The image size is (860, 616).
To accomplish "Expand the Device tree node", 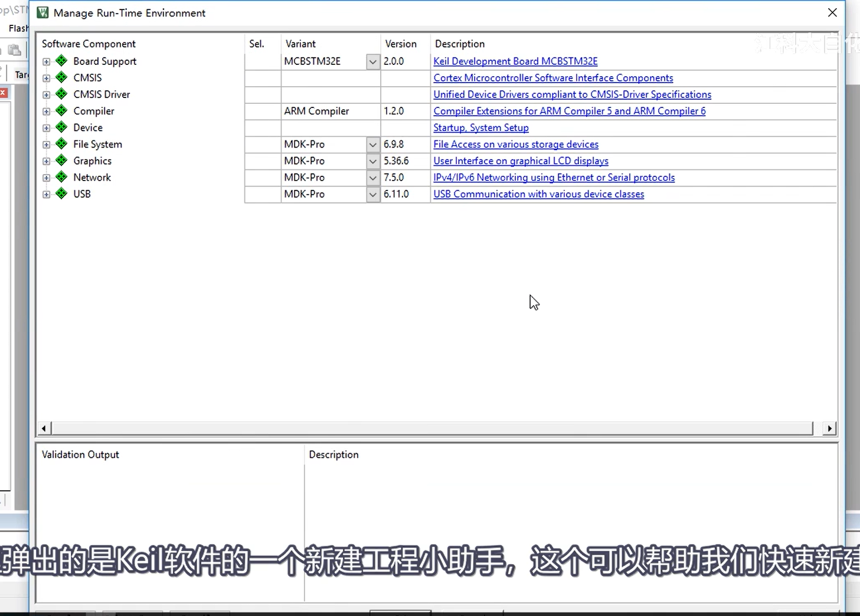I will 46,127.
